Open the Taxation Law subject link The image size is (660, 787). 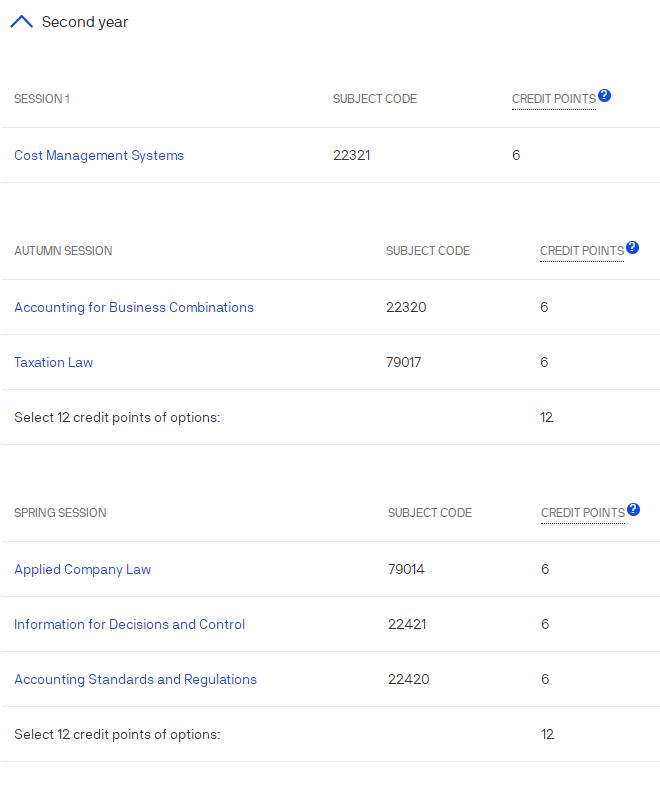(x=54, y=362)
